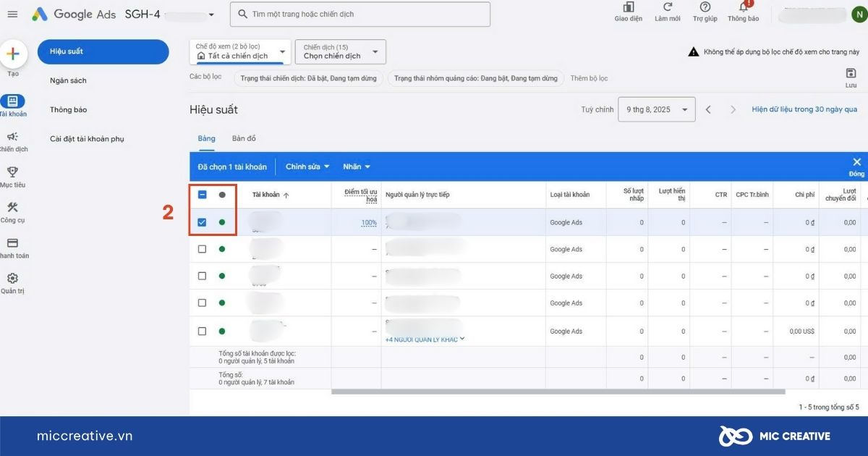Screen dimensions: 868x456
Task: Open the Giao diện appearance icon
Action: click(628, 7)
